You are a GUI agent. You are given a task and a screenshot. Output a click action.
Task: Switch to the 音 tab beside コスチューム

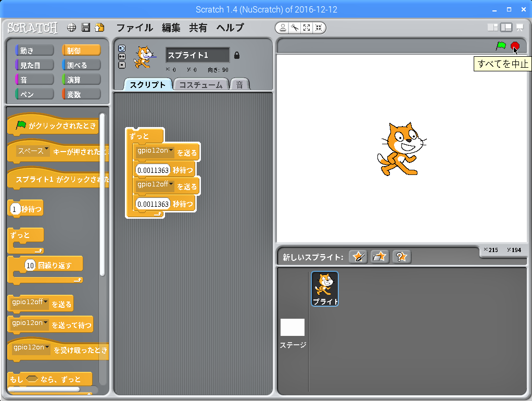(239, 84)
